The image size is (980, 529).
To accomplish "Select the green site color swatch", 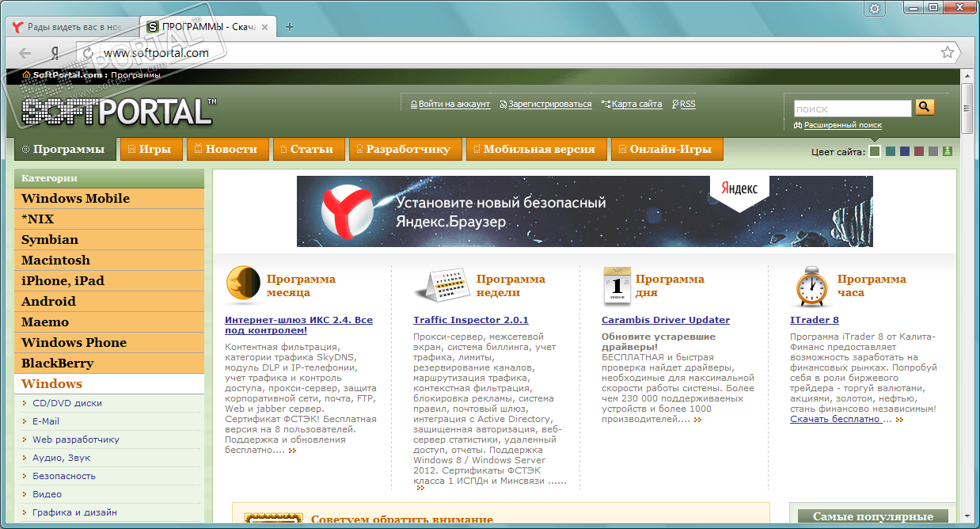I will point(875,151).
